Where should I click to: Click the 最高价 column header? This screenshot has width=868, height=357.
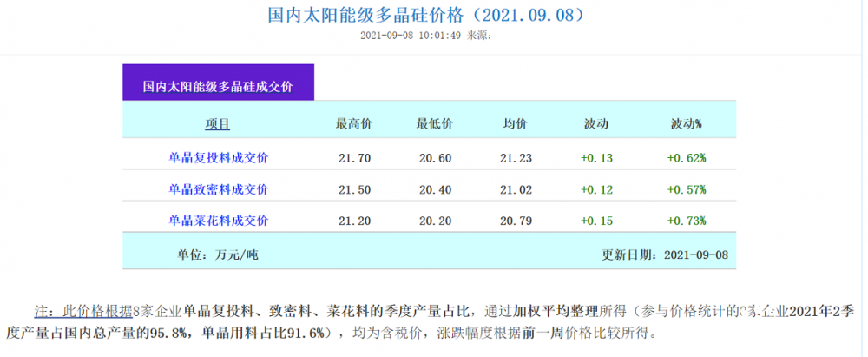tap(354, 124)
